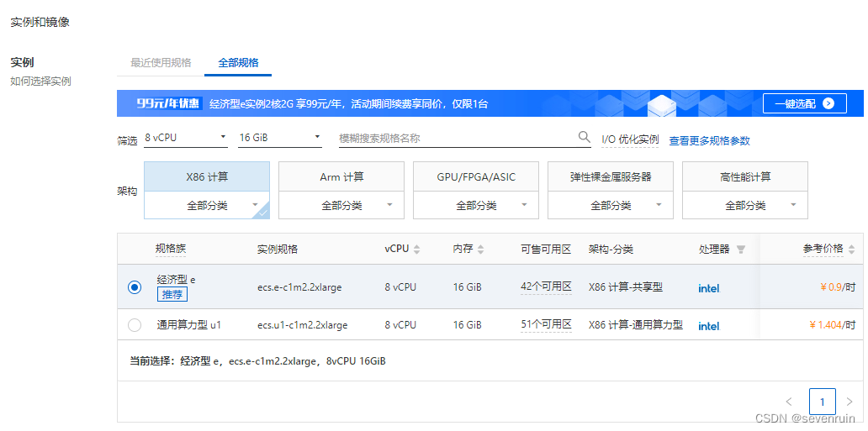The height and width of the screenshot is (431, 868).
Task: Click page number 1 button
Action: [822, 402]
